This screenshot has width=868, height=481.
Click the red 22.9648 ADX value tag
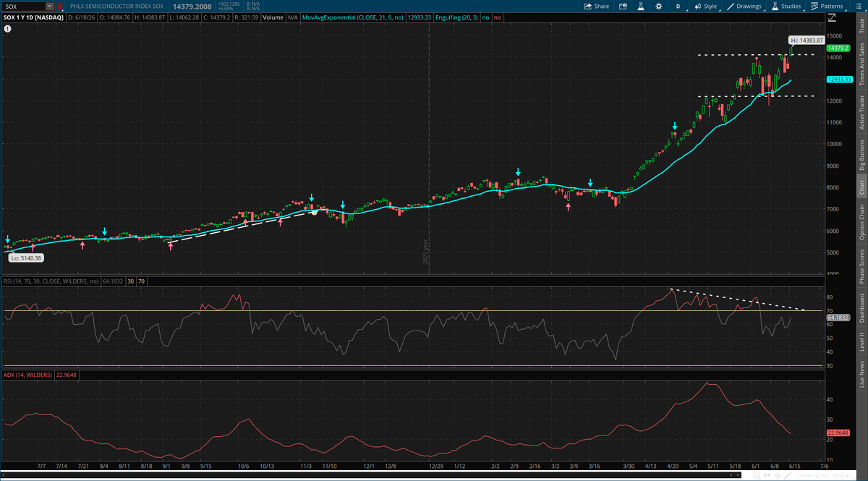pos(838,433)
